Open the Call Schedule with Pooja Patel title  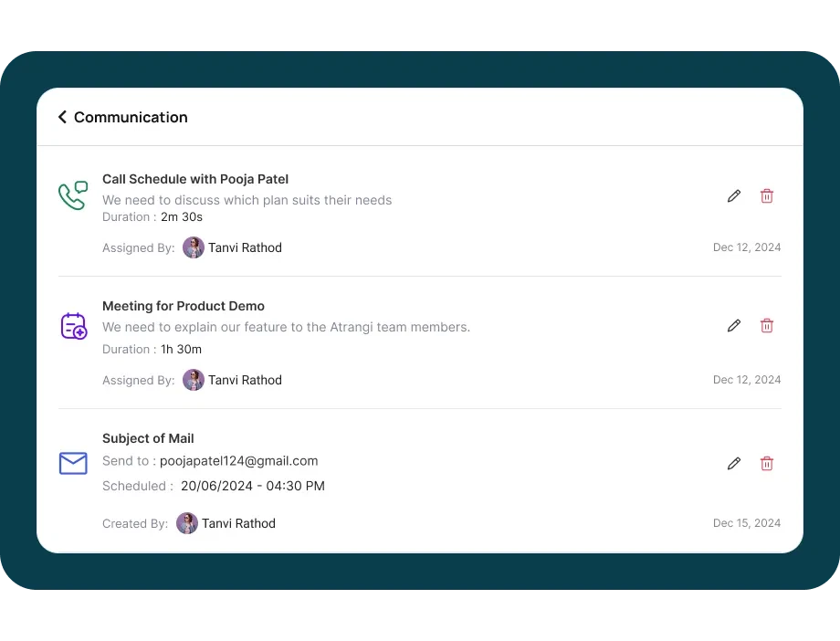tap(195, 179)
